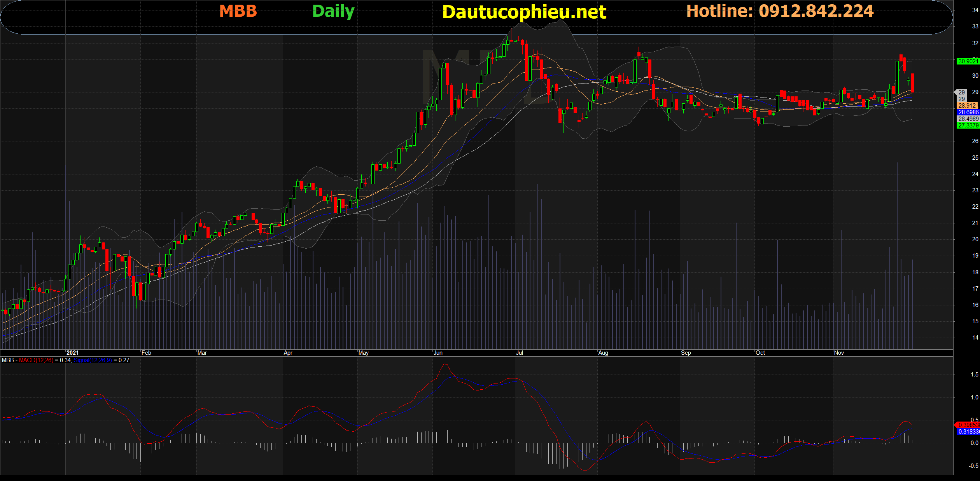Click the green 30.9021 upper band tag
Screen dimensions: 980x481
[968, 61]
